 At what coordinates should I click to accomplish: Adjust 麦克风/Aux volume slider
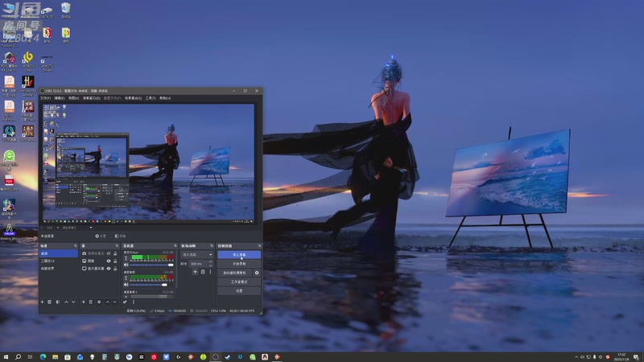pos(151,265)
